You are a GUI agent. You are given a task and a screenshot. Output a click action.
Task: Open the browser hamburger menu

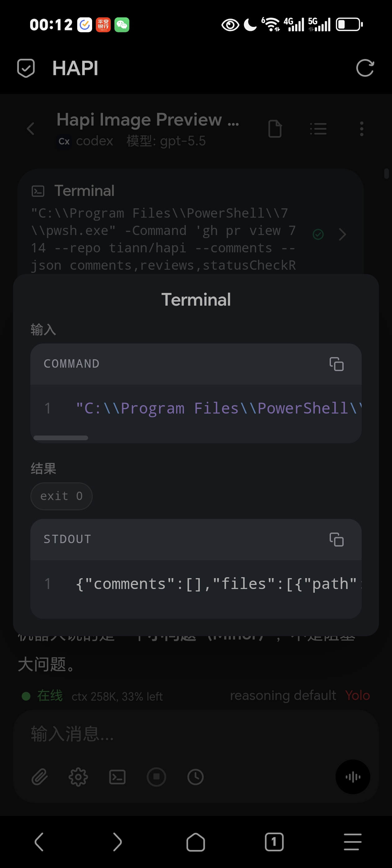(x=353, y=842)
